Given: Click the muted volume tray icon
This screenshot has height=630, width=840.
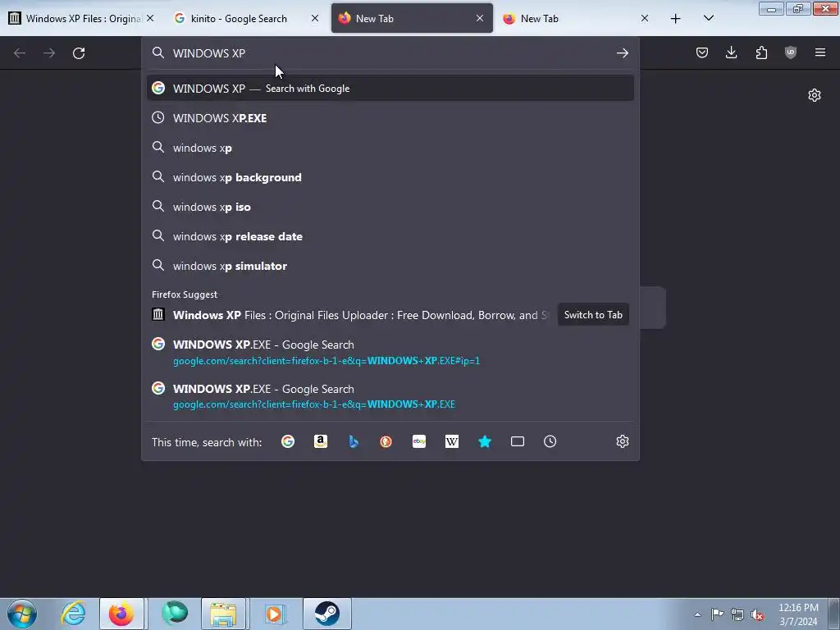Looking at the screenshot, I should (x=757, y=614).
